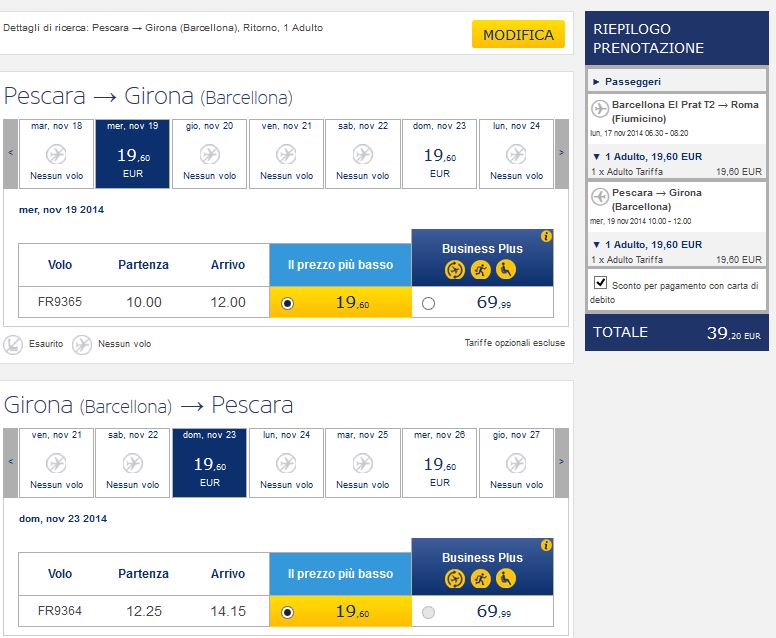Image resolution: width=776 pixels, height=638 pixels.
Task: Click Il prezzo più basso header for return
Action: [x=340, y=574]
